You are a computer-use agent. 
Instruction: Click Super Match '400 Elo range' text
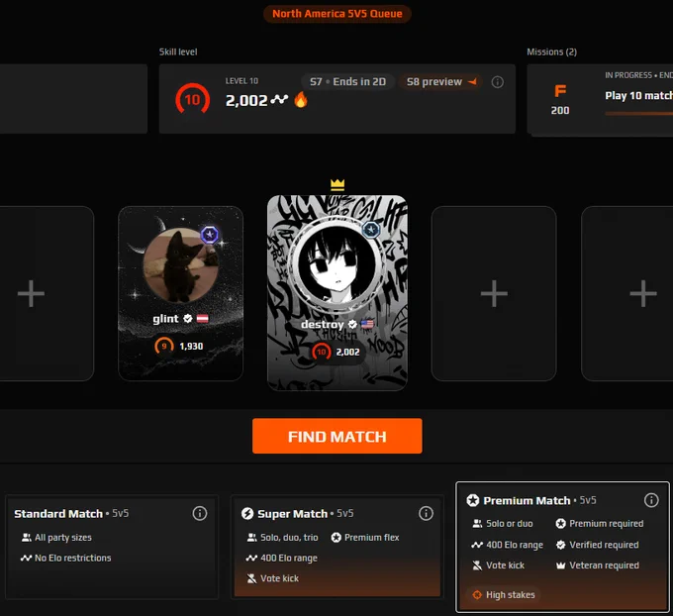coord(289,558)
